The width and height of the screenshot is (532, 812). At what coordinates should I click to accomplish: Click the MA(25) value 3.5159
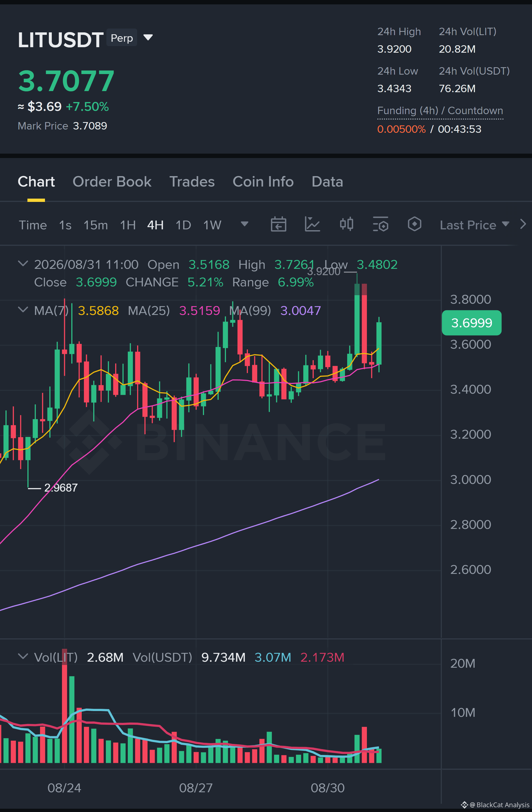click(200, 311)
